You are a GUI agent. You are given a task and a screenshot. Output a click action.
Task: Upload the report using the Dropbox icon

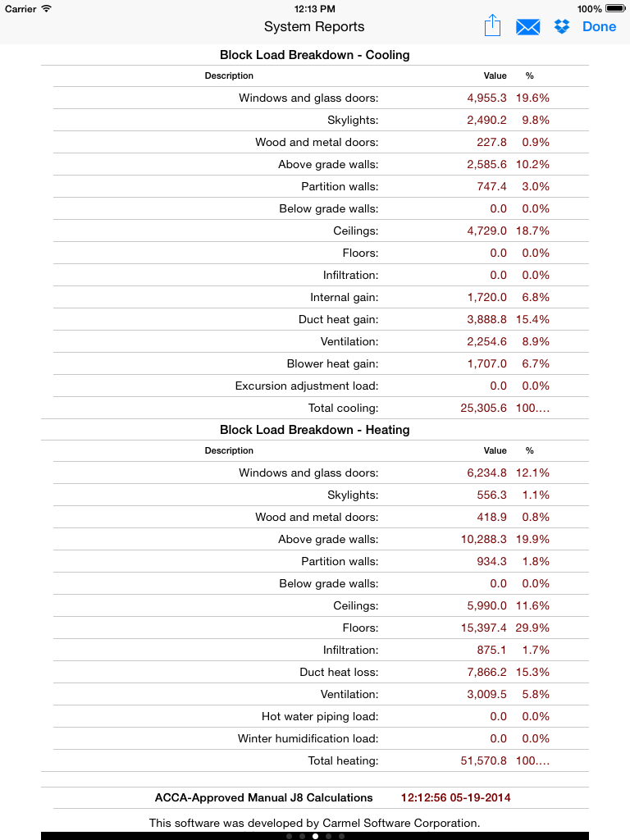561,26
